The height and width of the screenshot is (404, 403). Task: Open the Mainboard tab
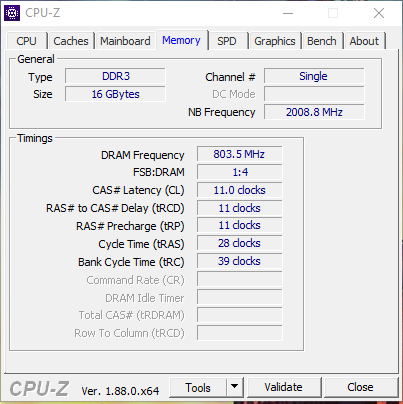(x=125, y=41)
